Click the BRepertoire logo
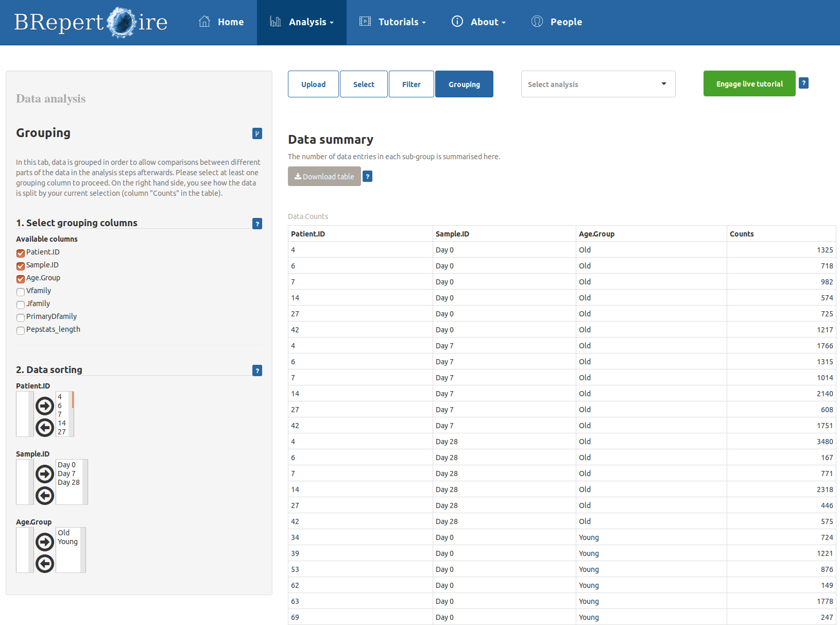 [x=91, y=22]
